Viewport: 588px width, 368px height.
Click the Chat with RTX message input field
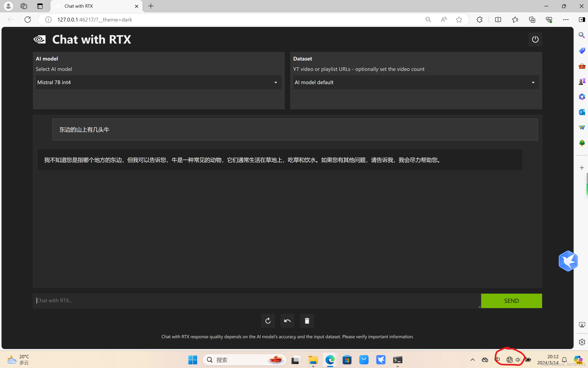[257, 301]
